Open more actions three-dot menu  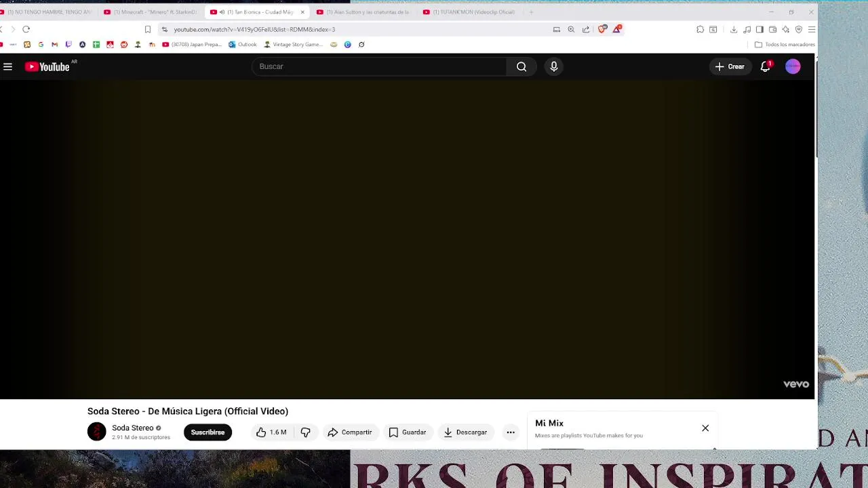click(x=511, y=432)
